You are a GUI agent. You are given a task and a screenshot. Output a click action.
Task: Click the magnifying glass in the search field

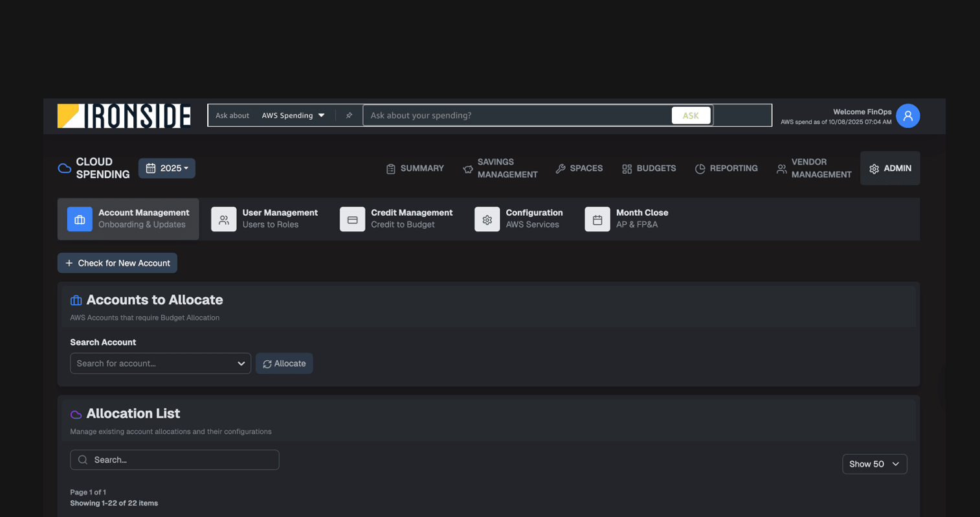click(x=82, y=459)
